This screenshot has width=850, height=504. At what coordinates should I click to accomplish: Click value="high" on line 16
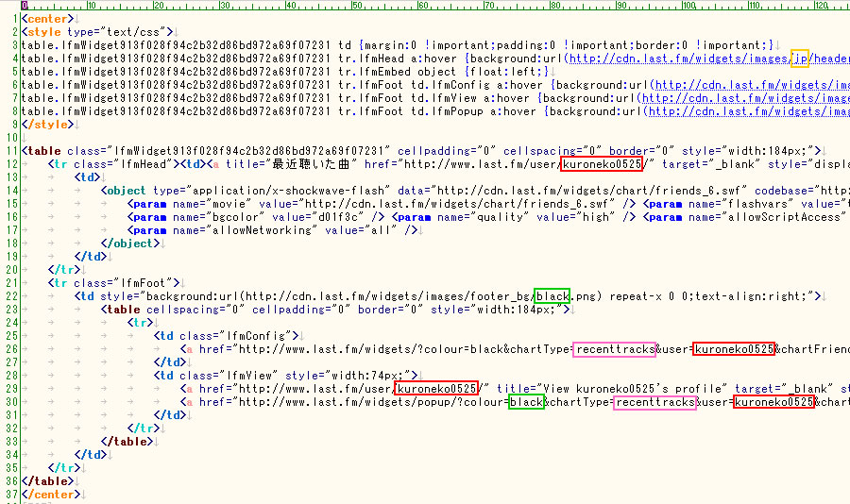pos(576,217)
